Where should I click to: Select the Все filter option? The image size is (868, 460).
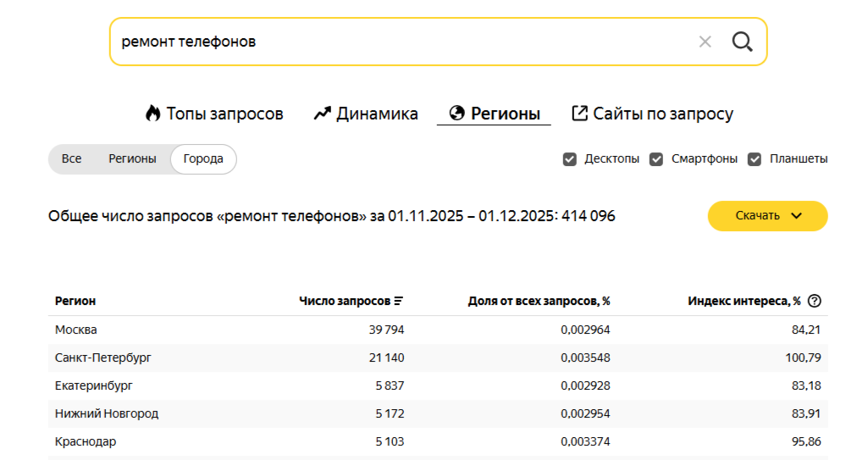click(72, 159)
